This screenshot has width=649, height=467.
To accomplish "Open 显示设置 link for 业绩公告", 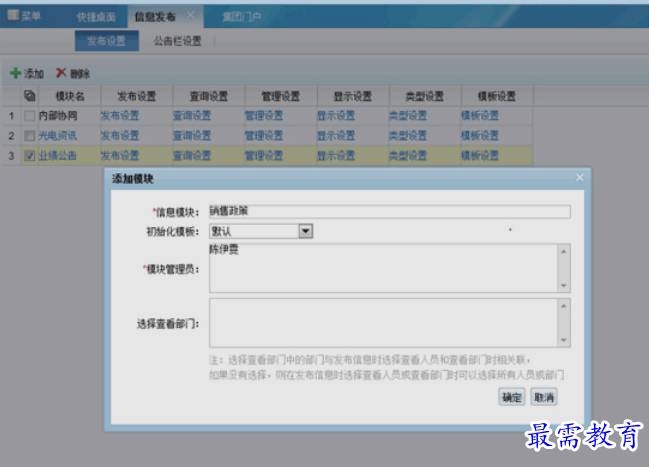I will 336,156.
